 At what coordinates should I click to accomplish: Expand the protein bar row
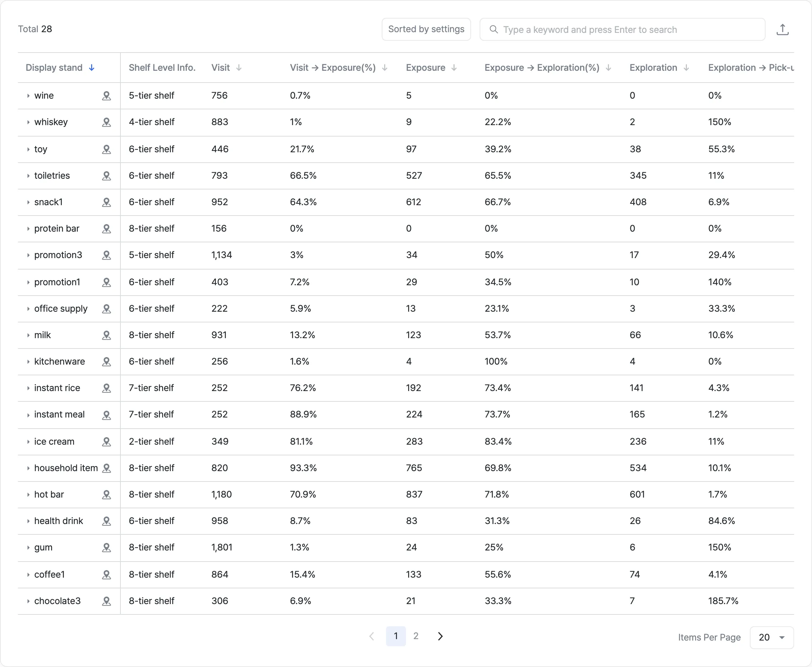[28, 229]
